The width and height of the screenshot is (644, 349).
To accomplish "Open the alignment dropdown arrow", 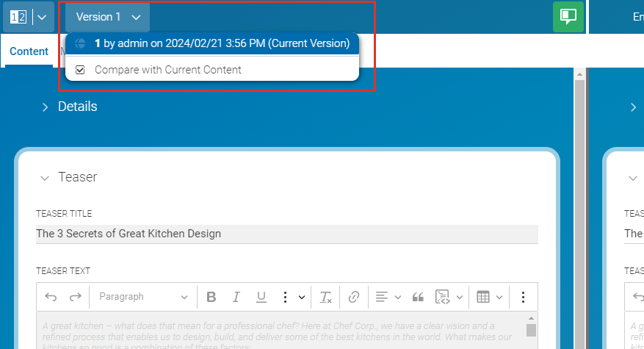I will pyautogui.click(x=397, y=298).
